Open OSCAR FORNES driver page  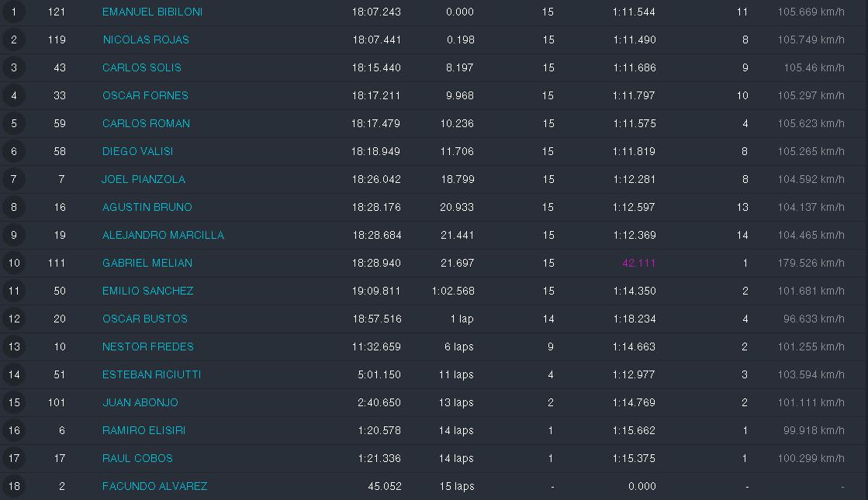point(145,95)
